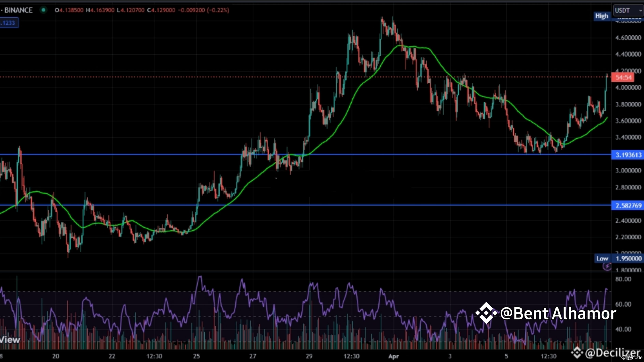Click the Apr label on time axis
This screenshot has height=362, width=644.
[393, 356]
